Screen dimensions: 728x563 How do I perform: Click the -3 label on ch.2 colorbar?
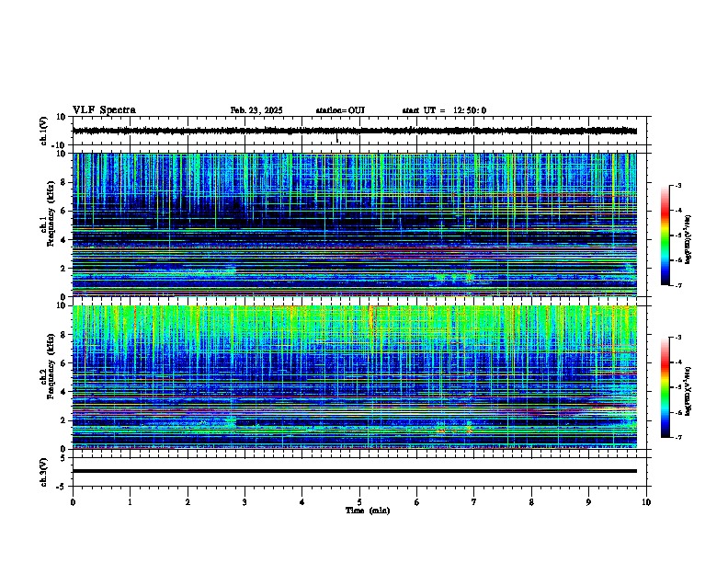tap(678, 338)
